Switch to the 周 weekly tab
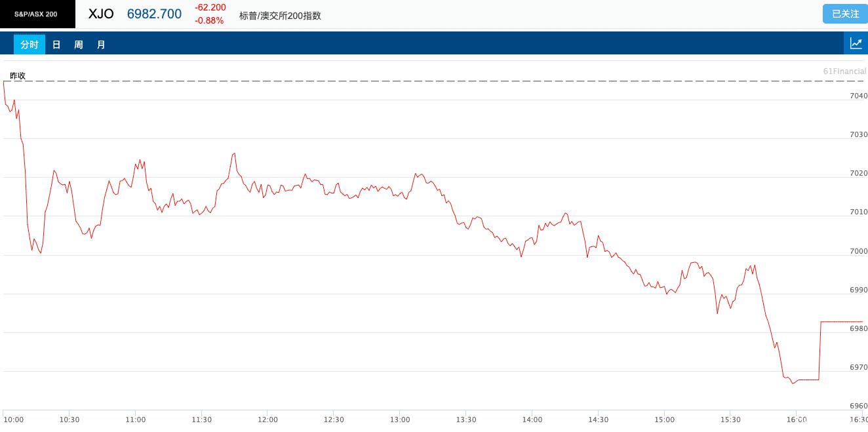The width and height of the screenshot is (868, 432). [79, 45]
